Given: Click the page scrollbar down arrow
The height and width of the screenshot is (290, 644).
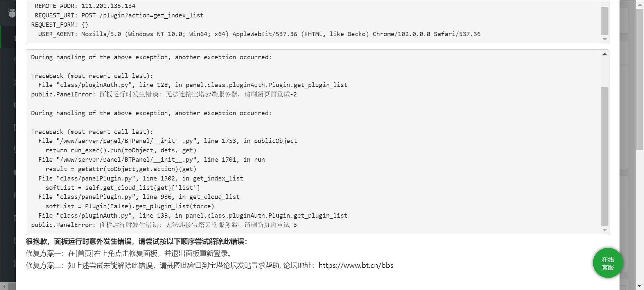Looking at the screenshot, I should pyautogui.click(x=640, y=286).
